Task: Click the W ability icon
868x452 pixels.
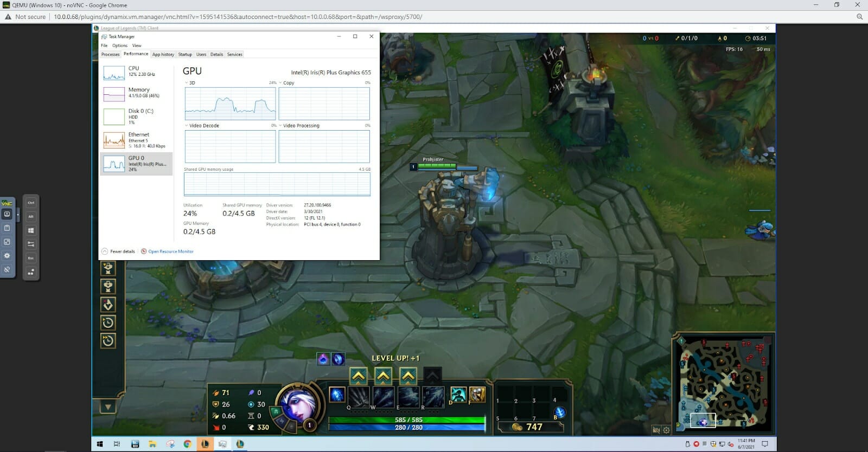Action: pyautogui.click(x=383, y=397)
